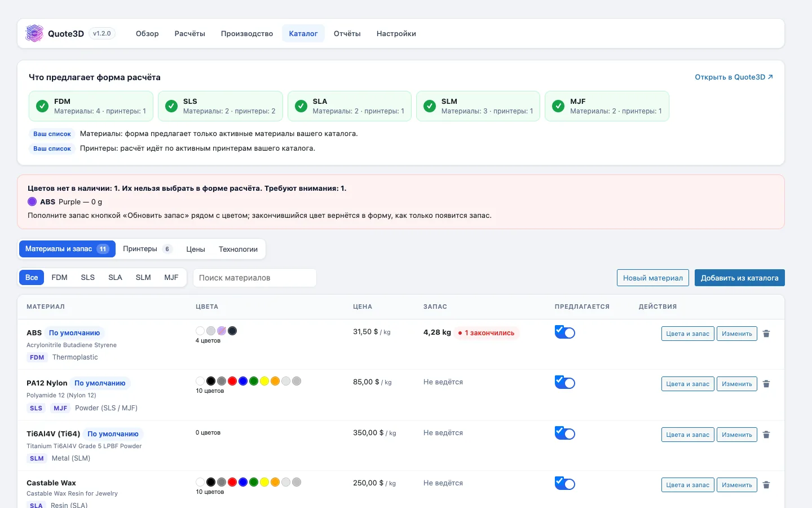Switch to the Принтеры tab

(x=148, y=249)
